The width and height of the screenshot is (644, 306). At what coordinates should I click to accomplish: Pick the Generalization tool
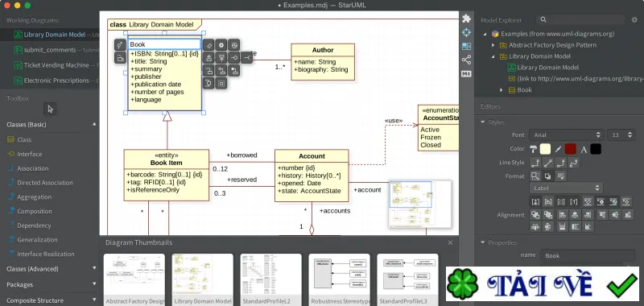click(37, 240)
